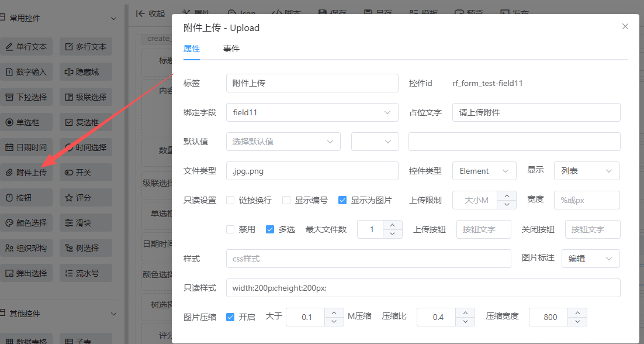Enable the 链接换行 checkbox

point(230,200)
